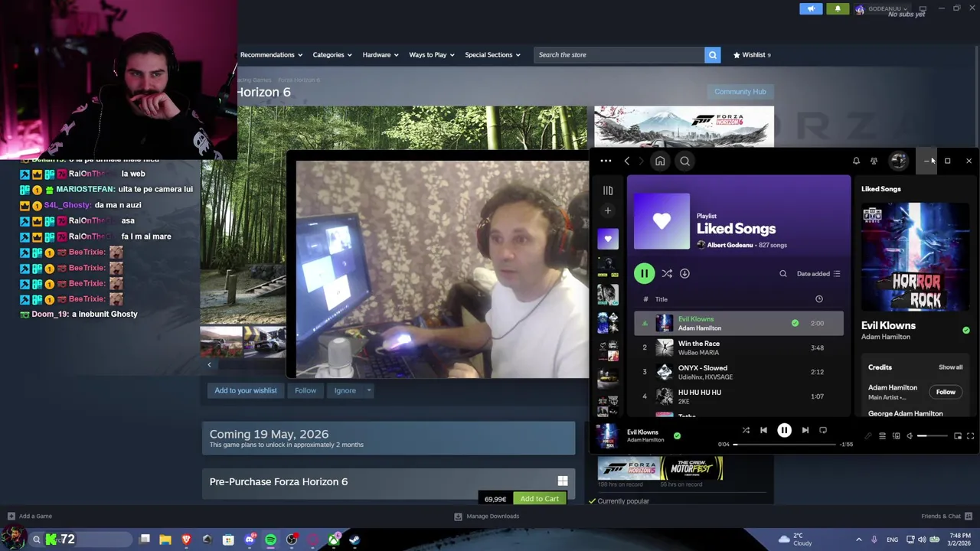
Task: Toggle playlist shuffle next to green pause button
Action: pyautogui.click(x=667, y=273)
